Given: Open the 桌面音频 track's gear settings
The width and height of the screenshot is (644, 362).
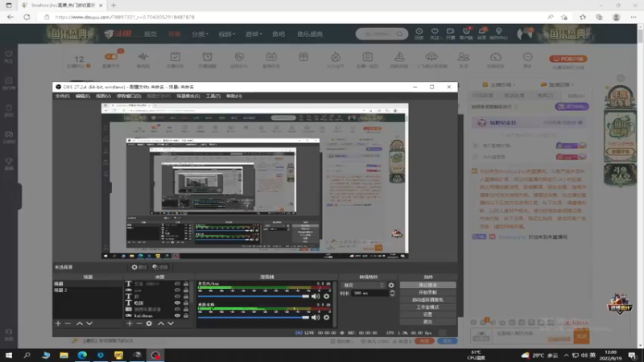Looking at the screenshot, I should coord(327,317).
